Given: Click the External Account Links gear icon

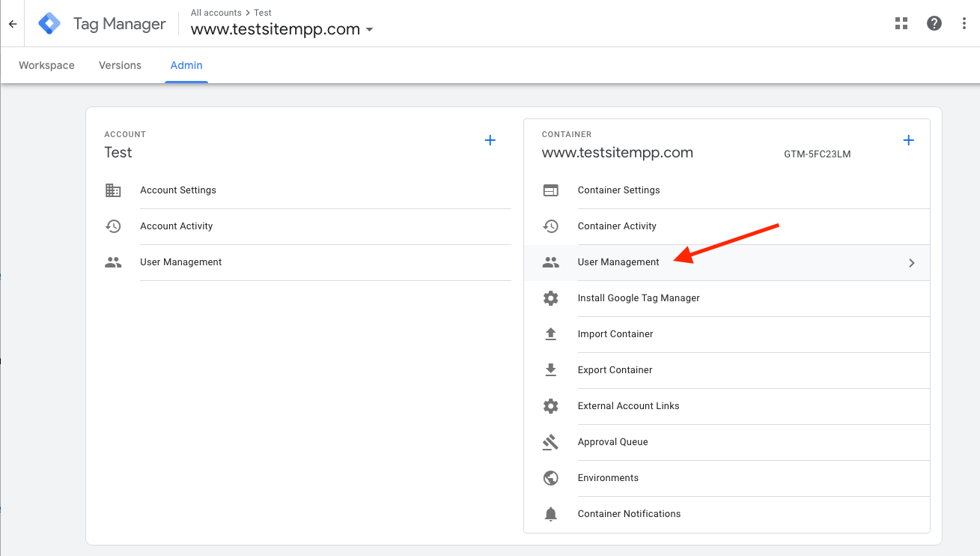Looking at the screenshot, I should click(551, 406).
